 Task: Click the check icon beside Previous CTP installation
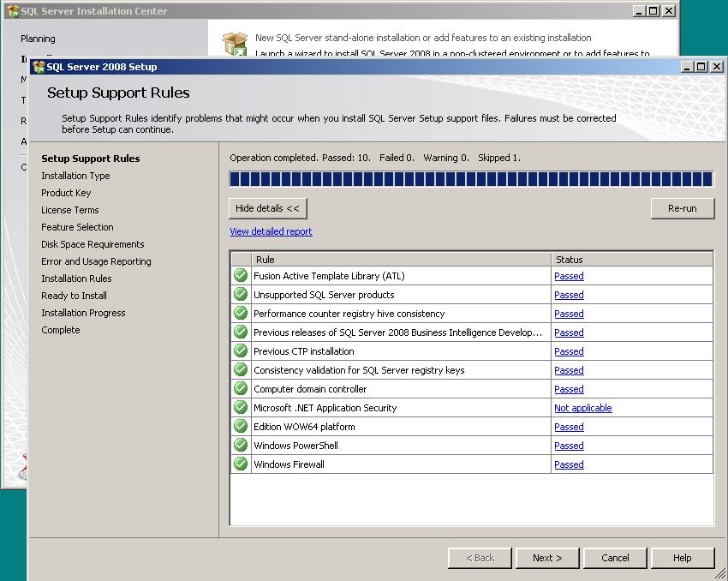click(x=241, y=350)
